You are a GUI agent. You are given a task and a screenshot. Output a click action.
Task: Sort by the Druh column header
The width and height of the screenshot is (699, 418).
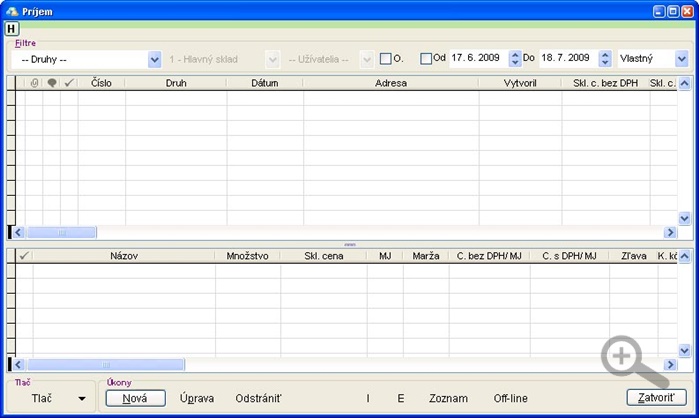pos(176,83)
